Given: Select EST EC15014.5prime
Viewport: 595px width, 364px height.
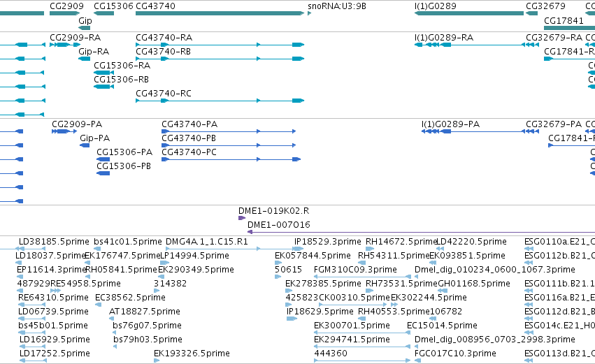Looking at the screenshot, I should coord(442,326).
